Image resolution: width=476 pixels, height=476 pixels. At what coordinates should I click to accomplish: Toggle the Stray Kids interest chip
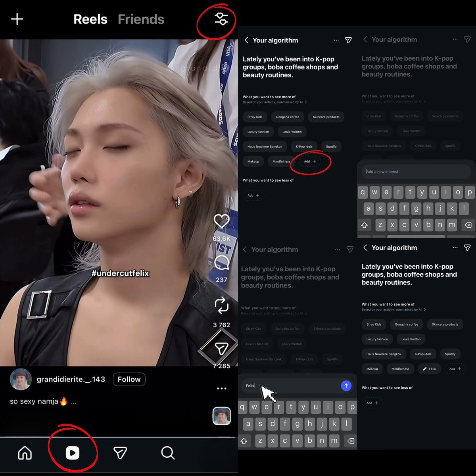coord(255,117)
